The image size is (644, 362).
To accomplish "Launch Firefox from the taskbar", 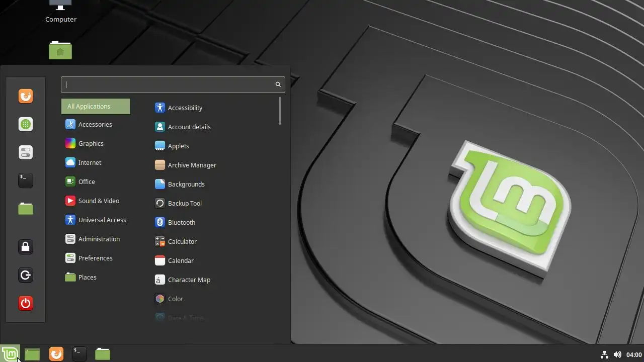I will coord(56,354).
